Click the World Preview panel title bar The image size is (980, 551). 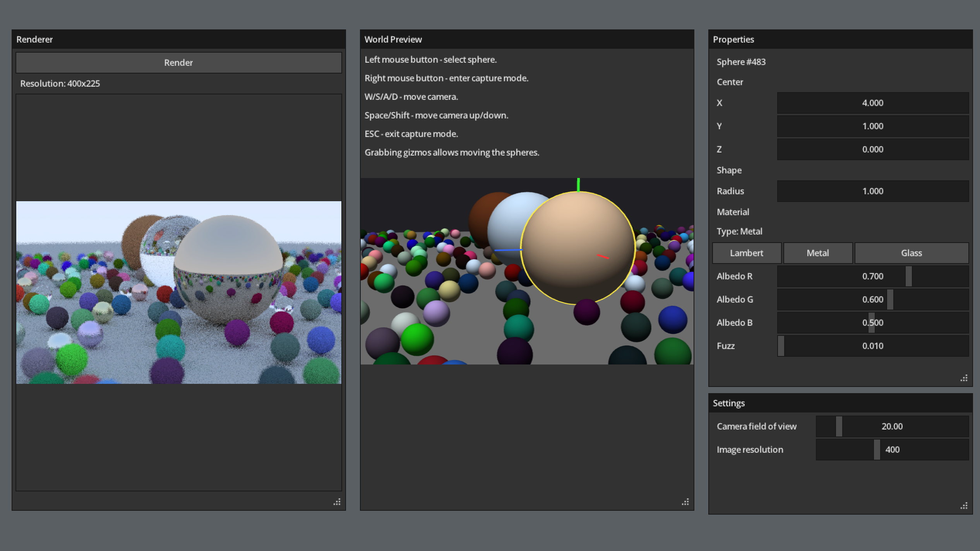[x=527, y=39]
